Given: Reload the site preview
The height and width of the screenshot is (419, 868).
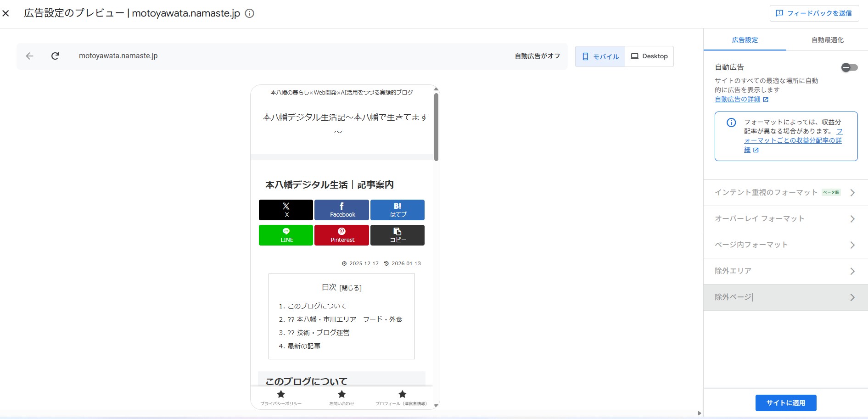Looking at the screenshot, I should pyautogui.click(x=55, y=56).
